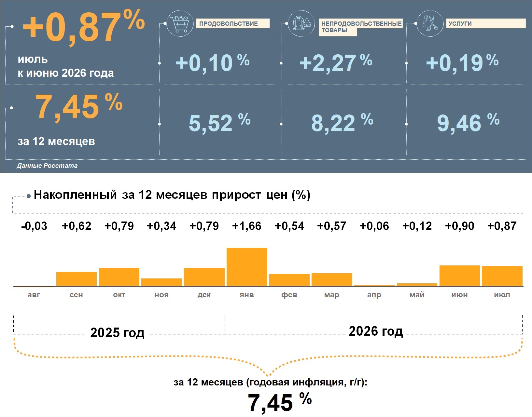
Task: Select the +0,12 value above май
Action: [417, 226]
